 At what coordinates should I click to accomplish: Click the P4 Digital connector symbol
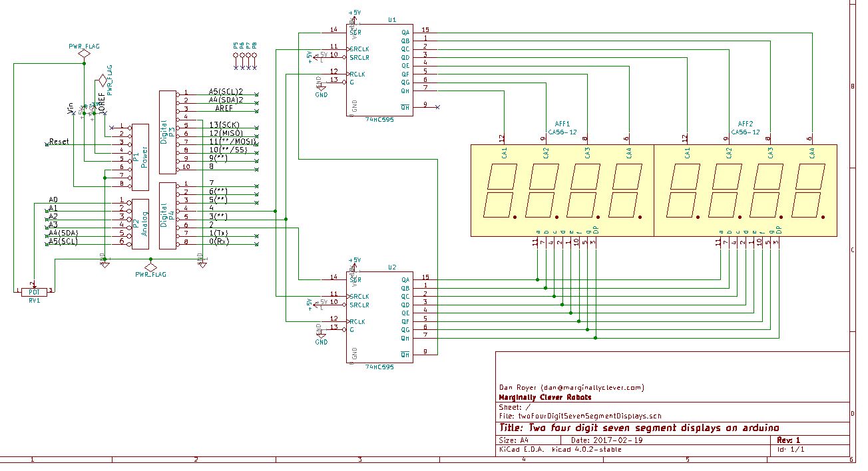click(x=166, y=214)
